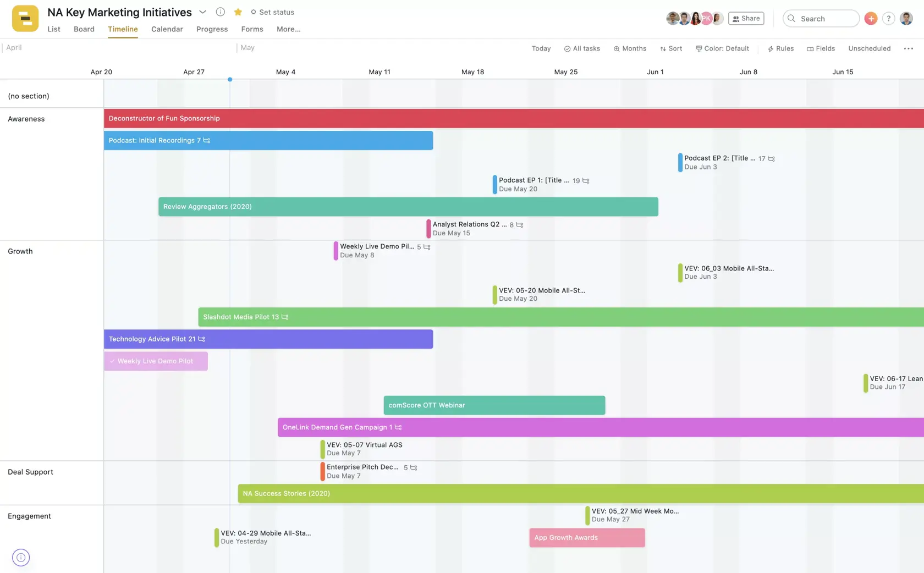Click the project info icon beside the title

pyautogui.click(x=220, y=12)
